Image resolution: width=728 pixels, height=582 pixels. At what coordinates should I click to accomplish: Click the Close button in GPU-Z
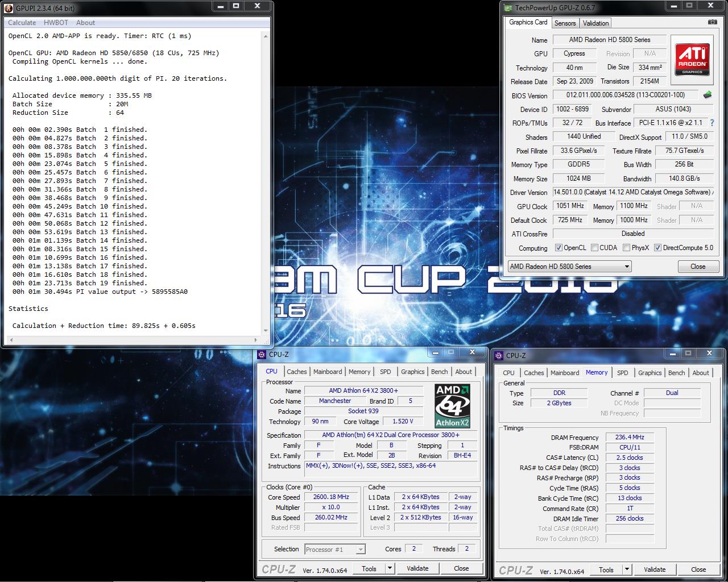pos(698,267)
